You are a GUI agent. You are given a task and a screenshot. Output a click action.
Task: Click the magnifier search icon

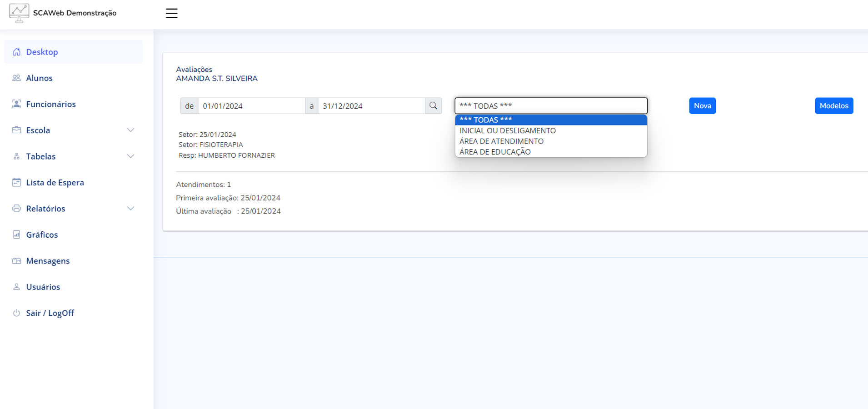[433, 106]
